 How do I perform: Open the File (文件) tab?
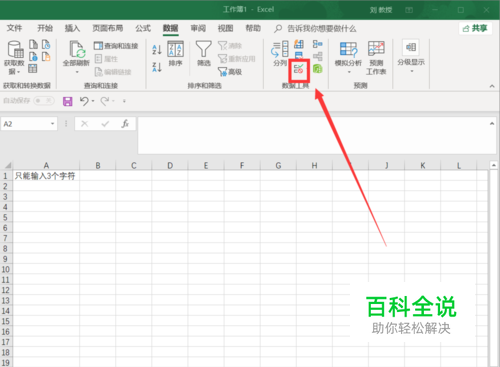coord(14,28)
